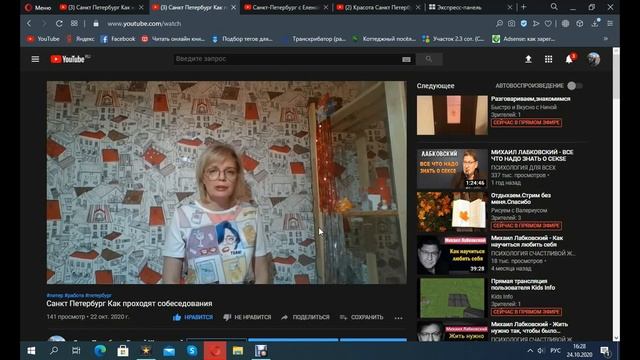640x360 pixels.
Task: Click the #питер #работа hashtags above title
Action: pos(79,295)
